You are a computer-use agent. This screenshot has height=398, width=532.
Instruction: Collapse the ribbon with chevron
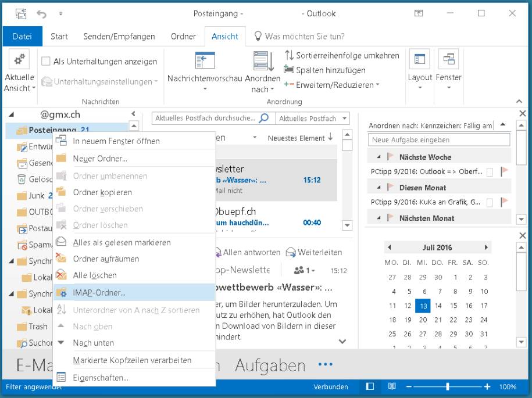pyautogui.click(x=519, y=101)
